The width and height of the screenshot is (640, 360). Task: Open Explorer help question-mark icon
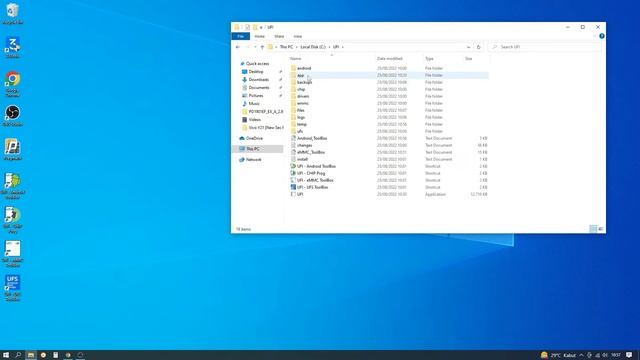[x=602, y=36]
